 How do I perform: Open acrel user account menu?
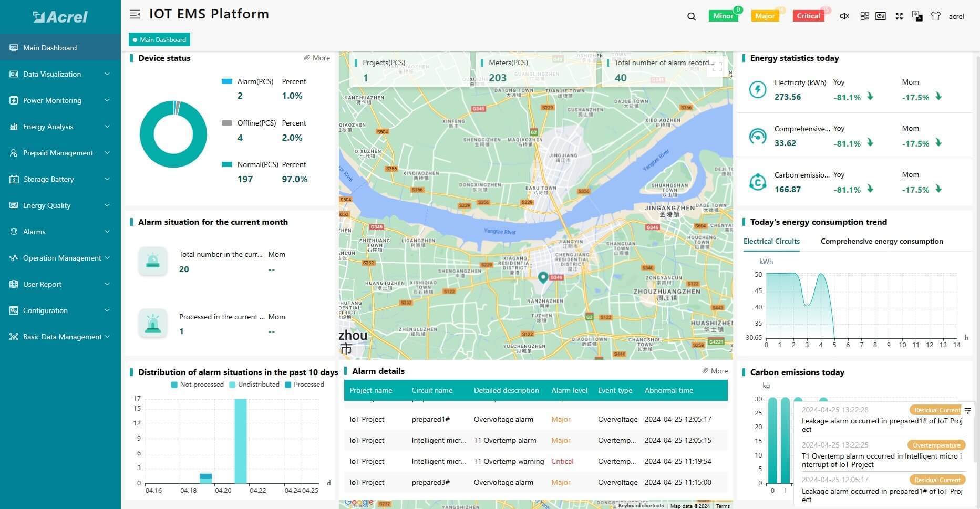(x=956, y=16)
